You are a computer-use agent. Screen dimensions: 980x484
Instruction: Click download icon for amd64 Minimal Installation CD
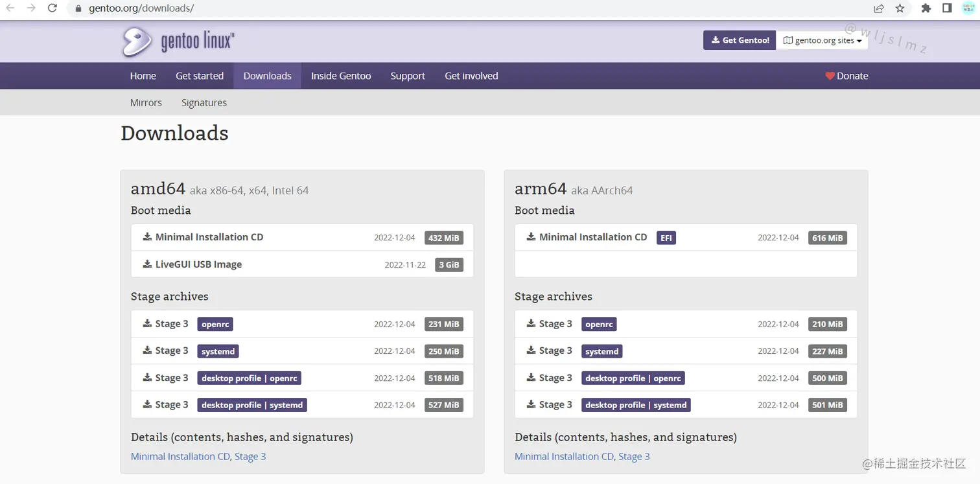point(147,236)
